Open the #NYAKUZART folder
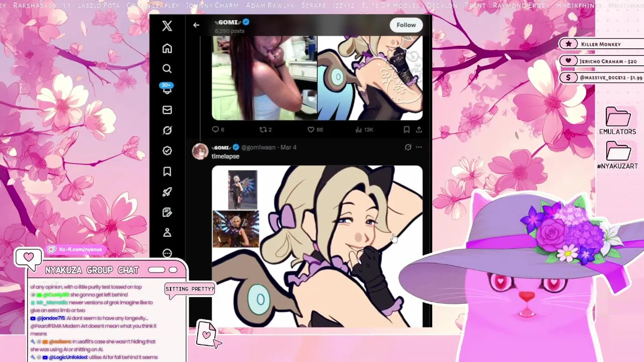Screen dimensions: 644x362 pos(618,155)
